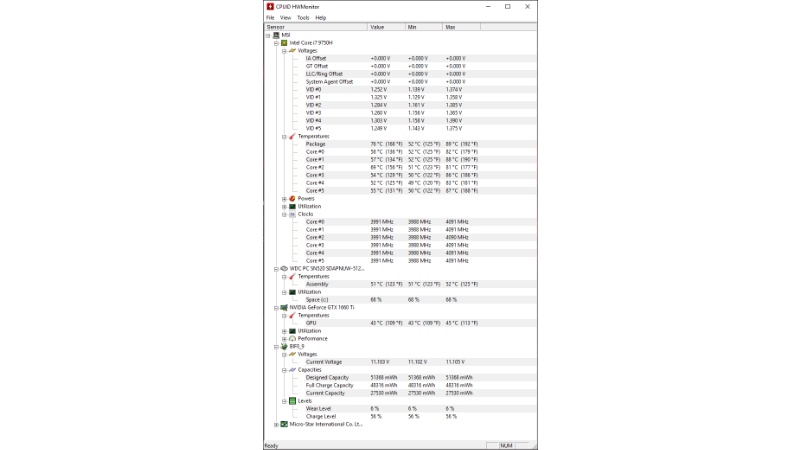Screen dimensions: 800x450
Task: Open the Help menu
Action: coord(320,18)
